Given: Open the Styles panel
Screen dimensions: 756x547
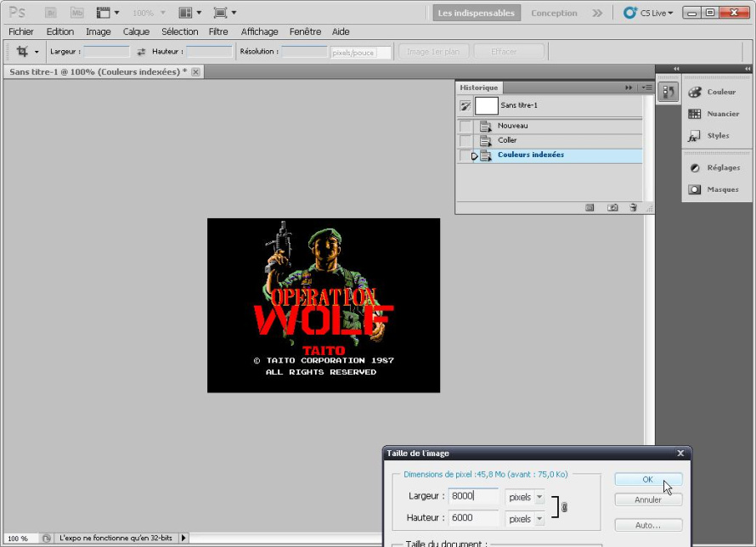Looking at the screenshot, I should pos(708,136).
